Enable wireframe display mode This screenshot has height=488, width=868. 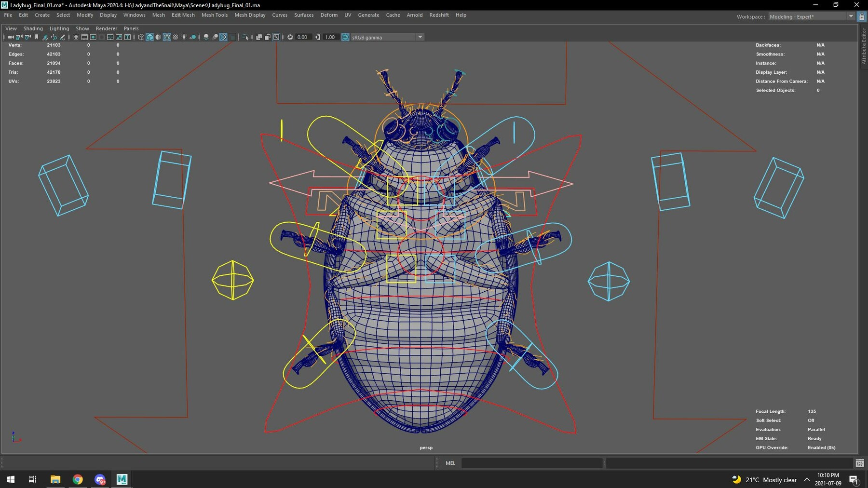point(141,37)
